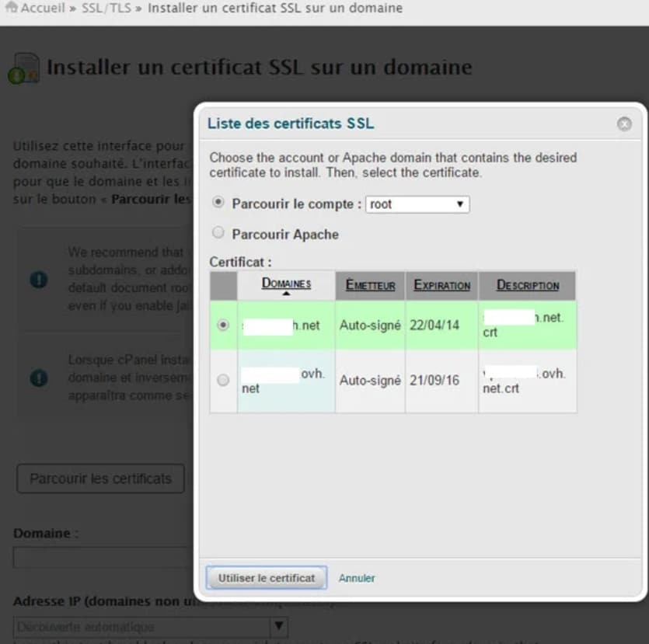This screenshot has height=644, width=649.
Task: Click the SSL certificate icon beside the page title
Action: [23, 68]
